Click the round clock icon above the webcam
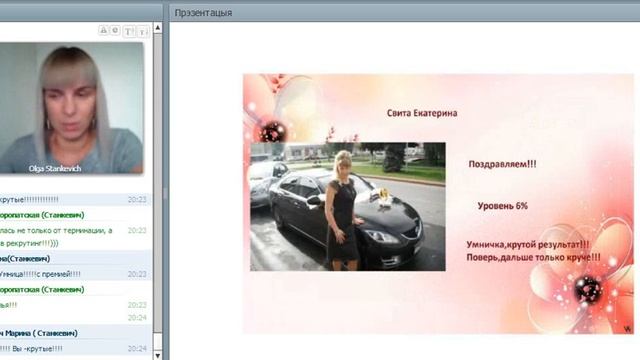The image size is (640, 360). click(x=116, y=30)
